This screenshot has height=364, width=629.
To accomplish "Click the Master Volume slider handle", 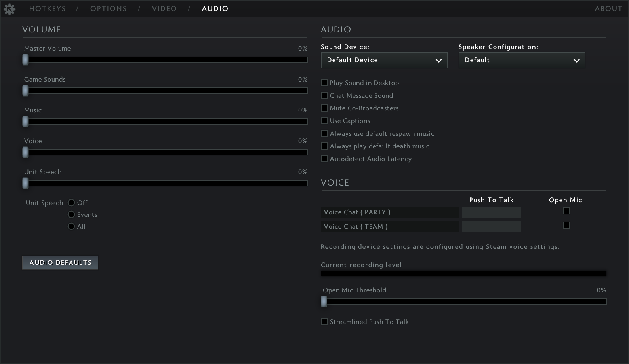I will point(25,60).
